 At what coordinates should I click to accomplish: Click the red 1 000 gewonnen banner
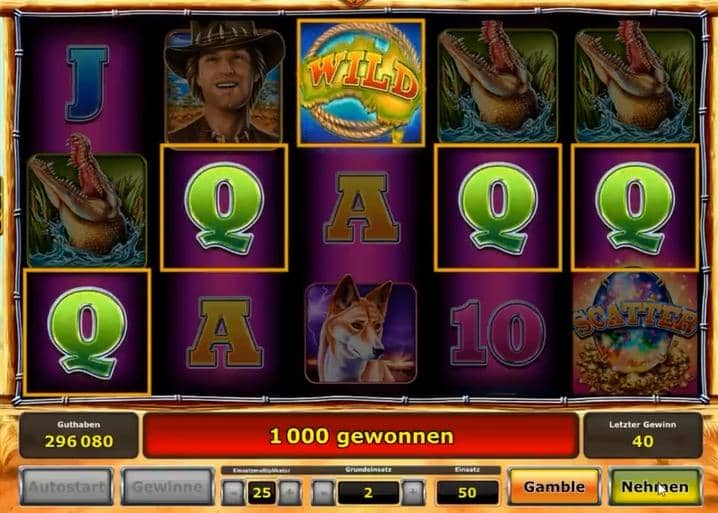pos(361,436)
